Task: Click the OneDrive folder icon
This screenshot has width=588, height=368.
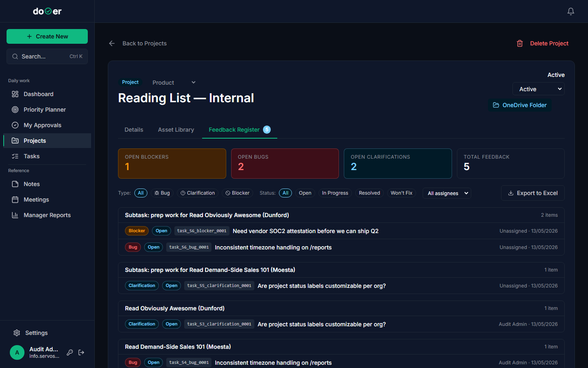Action: pyautogui.click(x=496, y=105)
